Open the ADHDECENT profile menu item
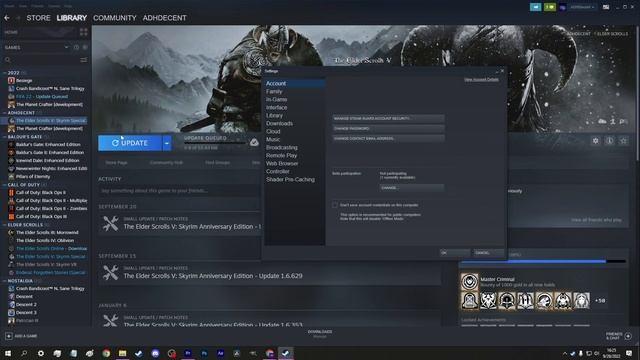The image size is (640, 360). [x=164, y=18]
